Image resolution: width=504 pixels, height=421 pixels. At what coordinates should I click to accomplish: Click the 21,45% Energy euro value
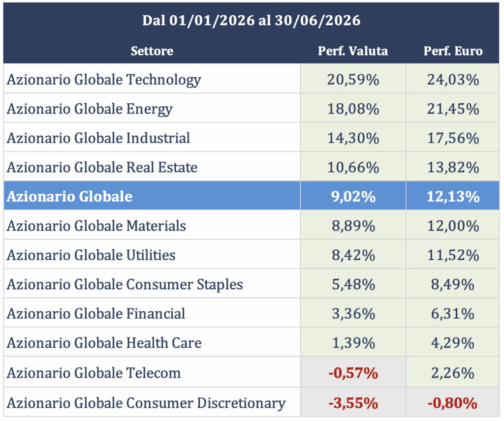click(x=453, y=109)
